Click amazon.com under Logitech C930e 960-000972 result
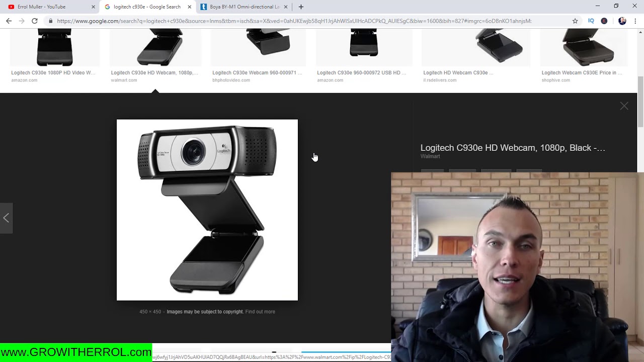Image resolution: width=644 pixels, height=362 pixels. click(x=330, y=80)
